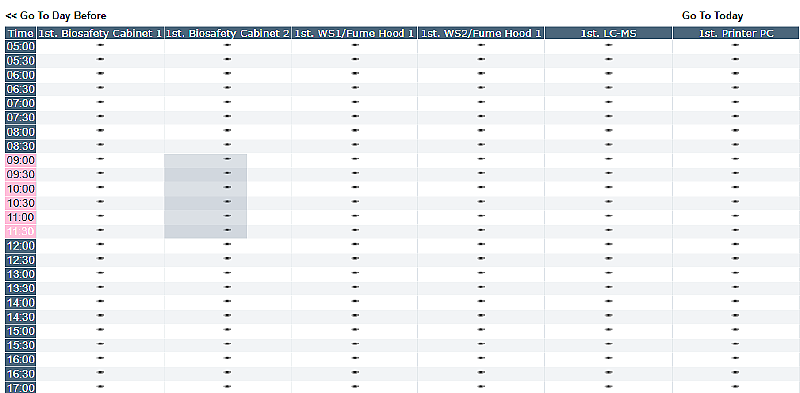Book LC-MS at 14:30

609,315
